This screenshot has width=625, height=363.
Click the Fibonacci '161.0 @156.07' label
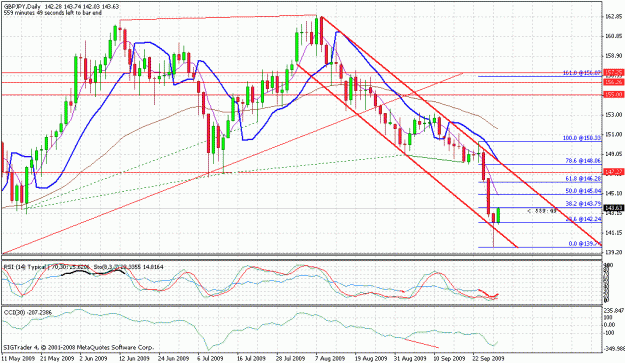[582, 73]
